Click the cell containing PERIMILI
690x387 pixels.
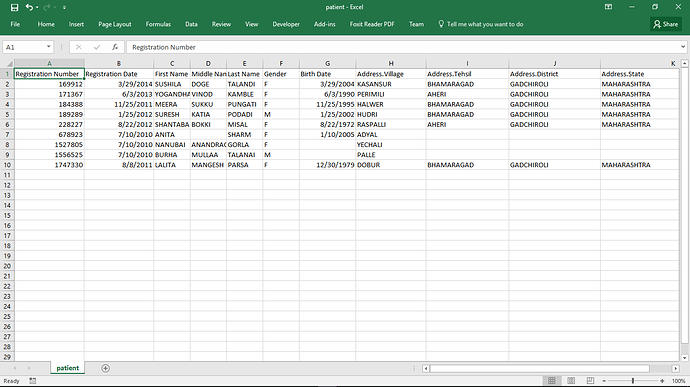coord(391,94)
